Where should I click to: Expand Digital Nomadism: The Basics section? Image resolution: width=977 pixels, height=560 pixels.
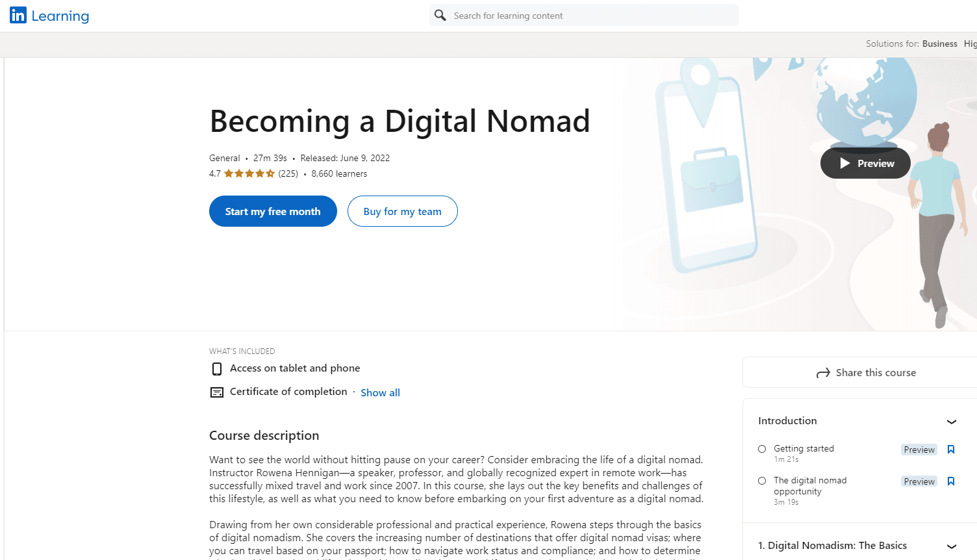coord(952,546)
